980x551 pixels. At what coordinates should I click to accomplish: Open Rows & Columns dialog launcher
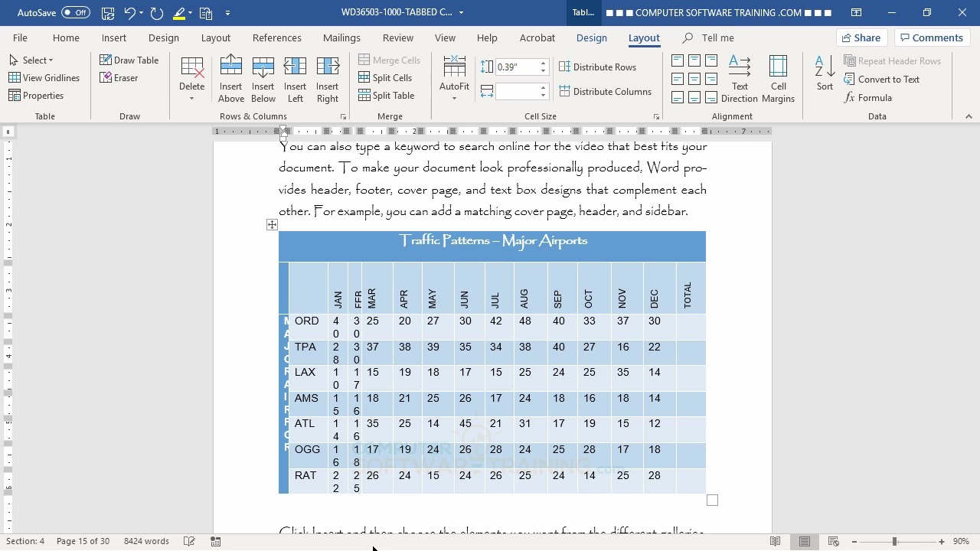(343, 117)
